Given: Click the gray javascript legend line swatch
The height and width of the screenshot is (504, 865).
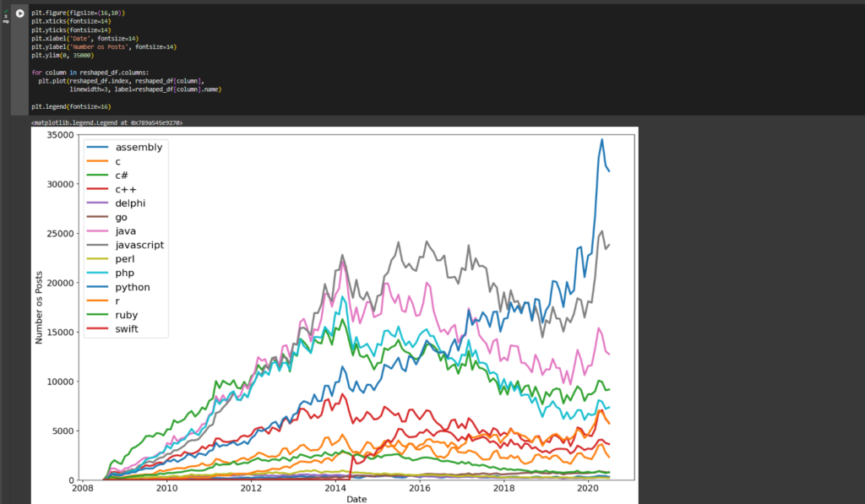Looking at the screenshot, I should [98, 245].
